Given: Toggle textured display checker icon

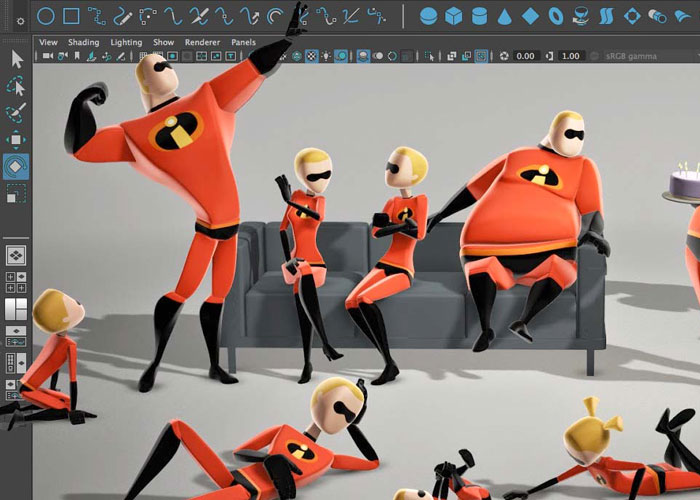Looking at the screenshot, I should click(x=312, y=56).
